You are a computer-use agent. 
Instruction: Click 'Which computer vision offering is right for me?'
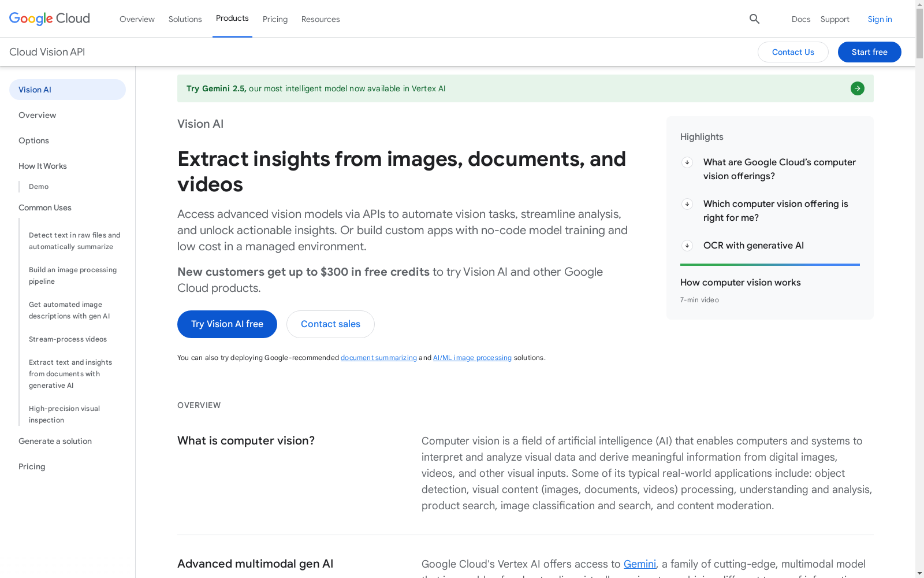point(776,211)
